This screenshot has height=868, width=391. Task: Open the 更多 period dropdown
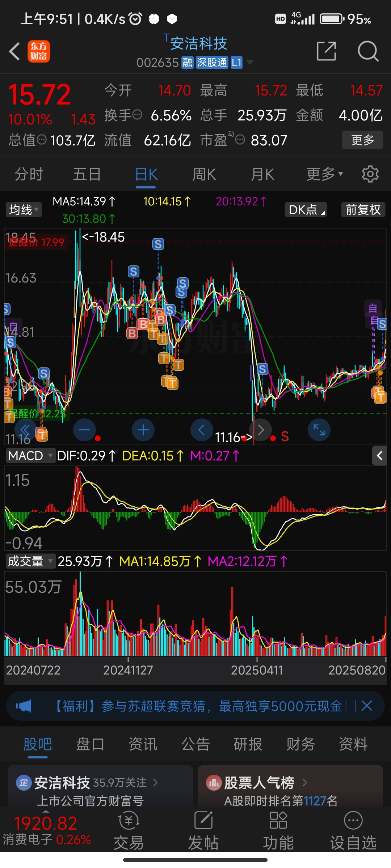[x=325, y=174]
